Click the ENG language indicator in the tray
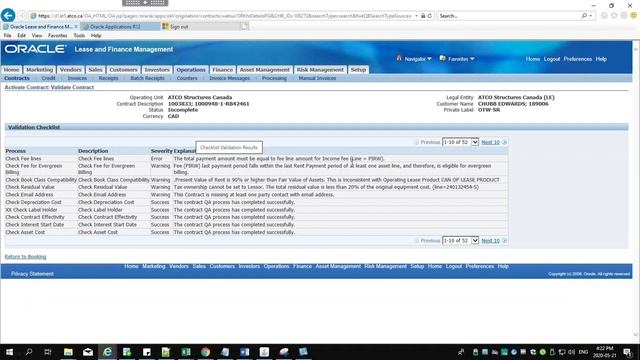 tap(583, 352)
